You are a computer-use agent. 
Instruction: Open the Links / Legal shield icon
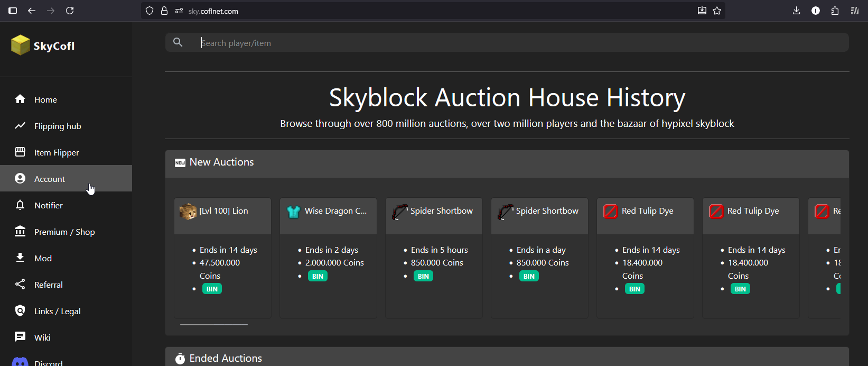[20, 311]
